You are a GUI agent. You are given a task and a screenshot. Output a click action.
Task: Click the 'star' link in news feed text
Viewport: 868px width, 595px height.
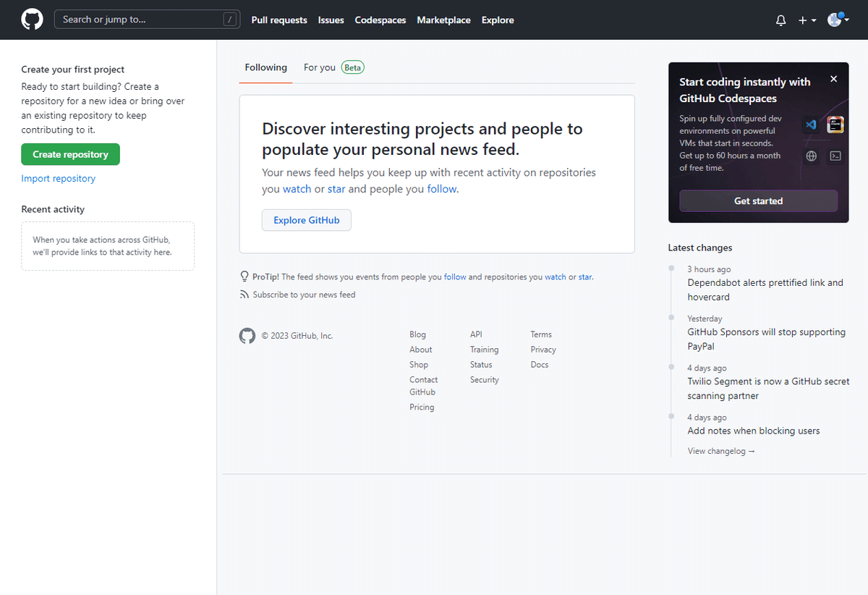click(336, 189)
